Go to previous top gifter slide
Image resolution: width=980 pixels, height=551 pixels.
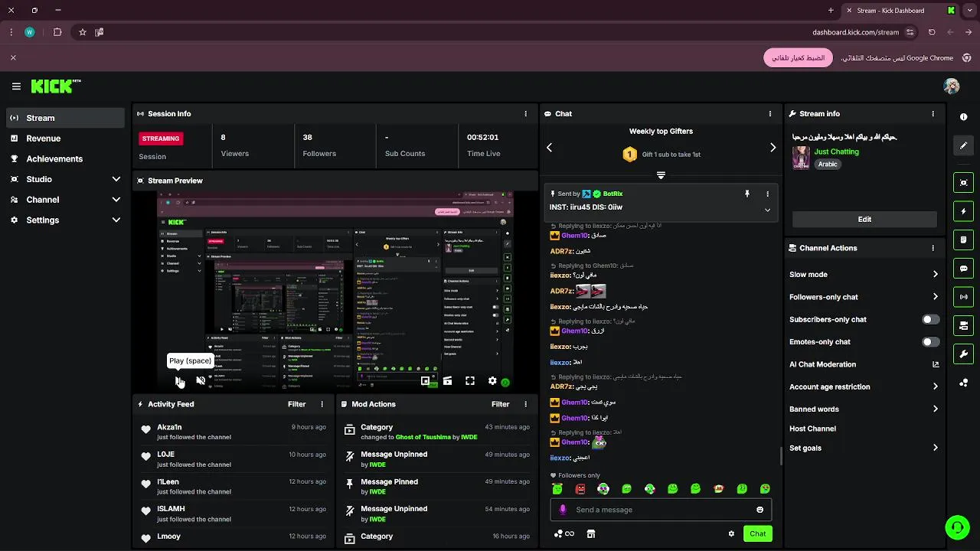[549, 147]
